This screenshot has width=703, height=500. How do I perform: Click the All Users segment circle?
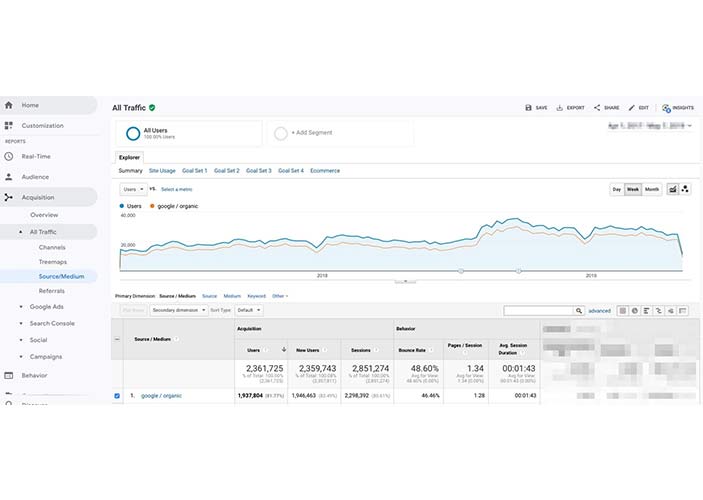[133, 134]
